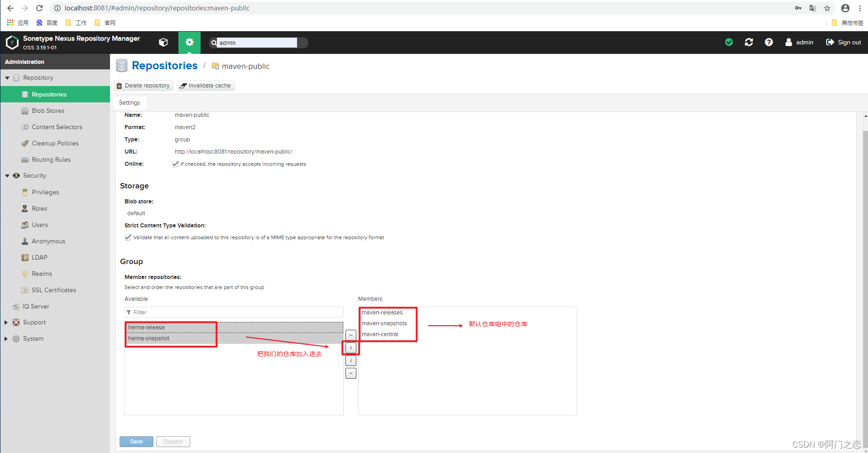Viewport: 868px width, 453px height.
Task: Open the Chrome apps shortcut
Action: click(x=18, y=23)
